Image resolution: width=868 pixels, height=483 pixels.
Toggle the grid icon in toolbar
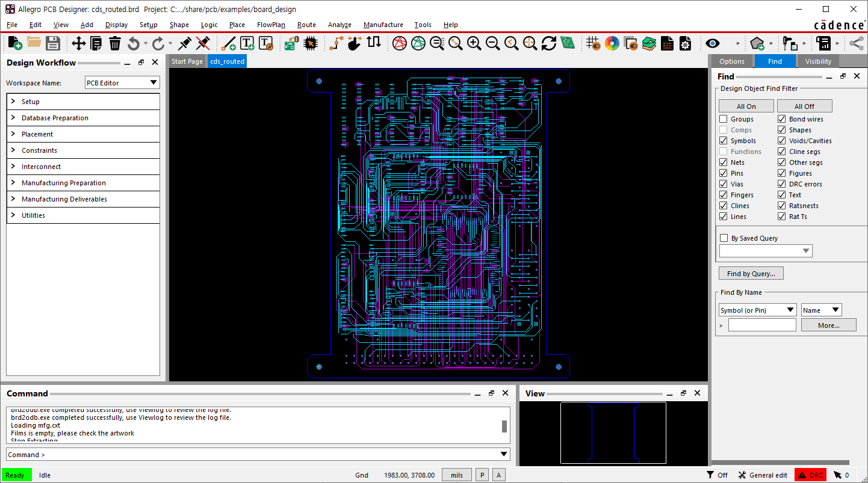coord(594,43)
